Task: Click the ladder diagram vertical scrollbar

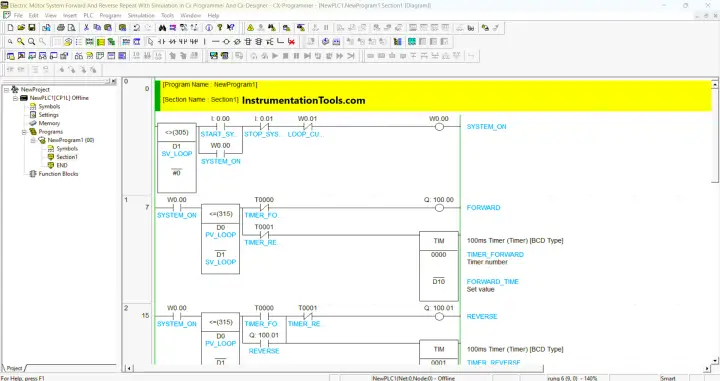Action: (714, 223)
